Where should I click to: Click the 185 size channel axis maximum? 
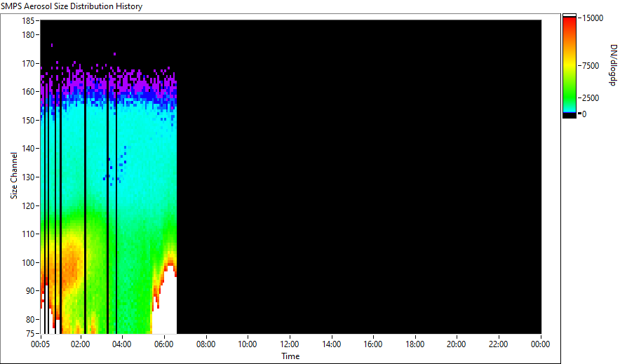(x=29, y=21)
